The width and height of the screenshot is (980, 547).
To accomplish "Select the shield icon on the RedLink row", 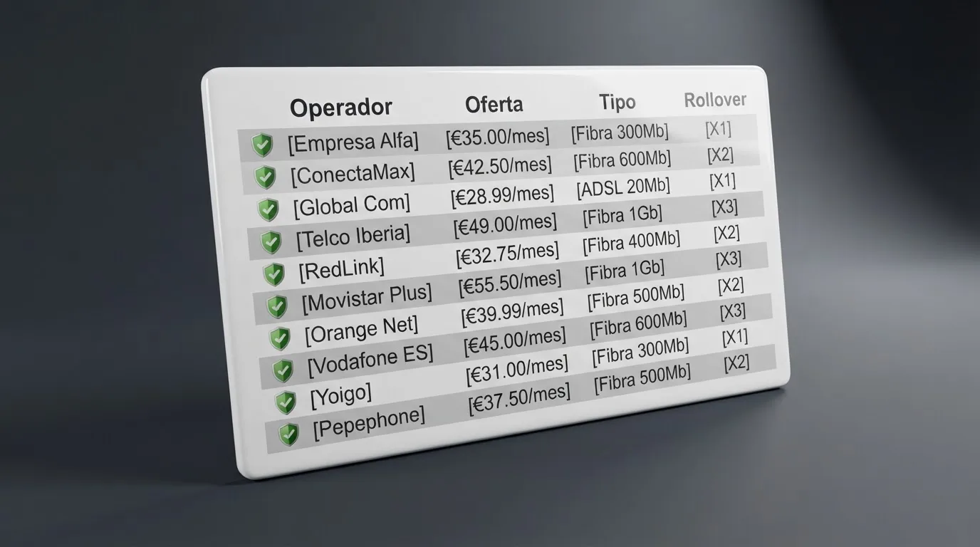I will pyautogui.click(x=273, y=274).
